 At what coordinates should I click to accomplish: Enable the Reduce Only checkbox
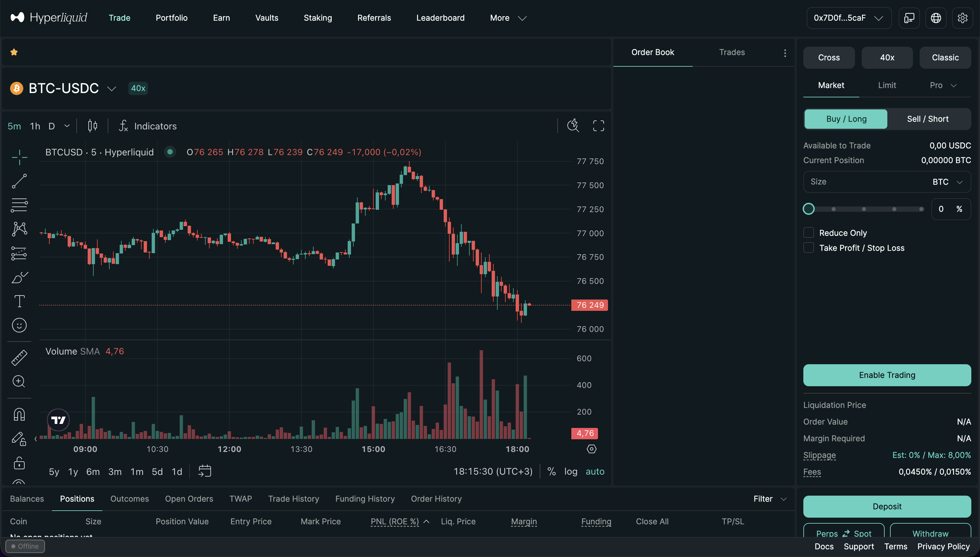tap(808, 232)
